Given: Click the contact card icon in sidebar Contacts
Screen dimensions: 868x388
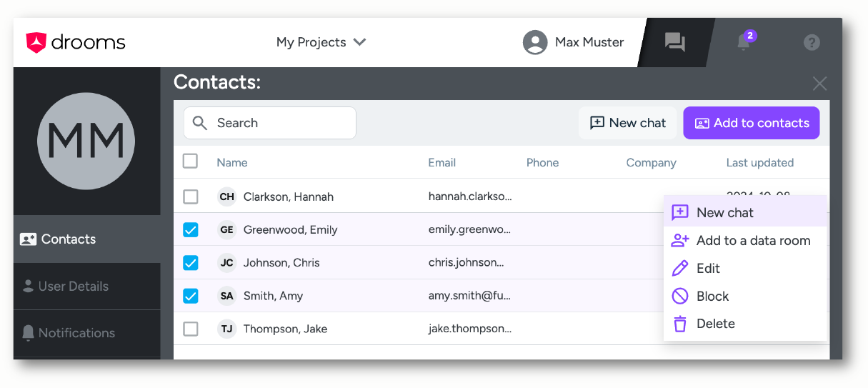Looking at the screenshot, I should [28, 239].
